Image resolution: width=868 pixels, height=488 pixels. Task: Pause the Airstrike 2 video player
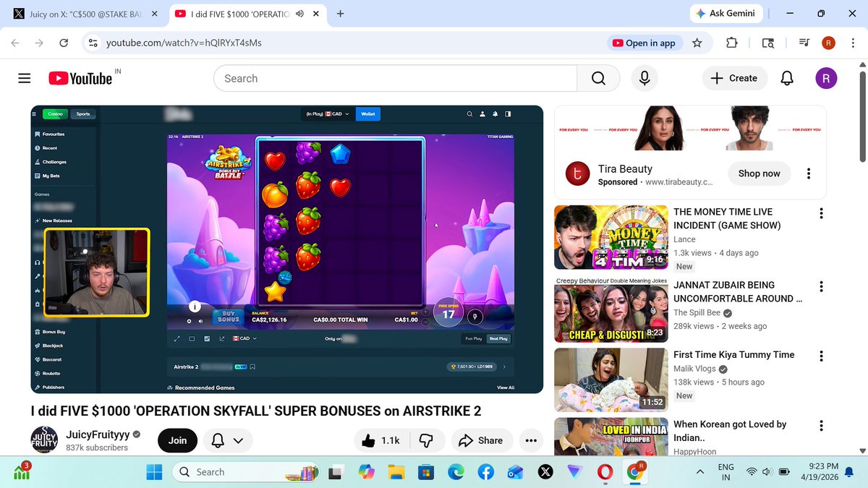click(x=286, y=249)
